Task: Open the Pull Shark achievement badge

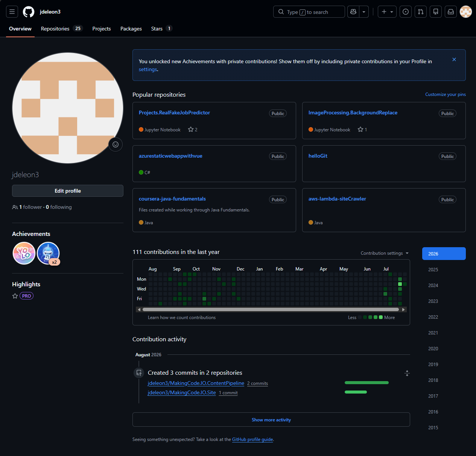Action: (x=48, y=253)
